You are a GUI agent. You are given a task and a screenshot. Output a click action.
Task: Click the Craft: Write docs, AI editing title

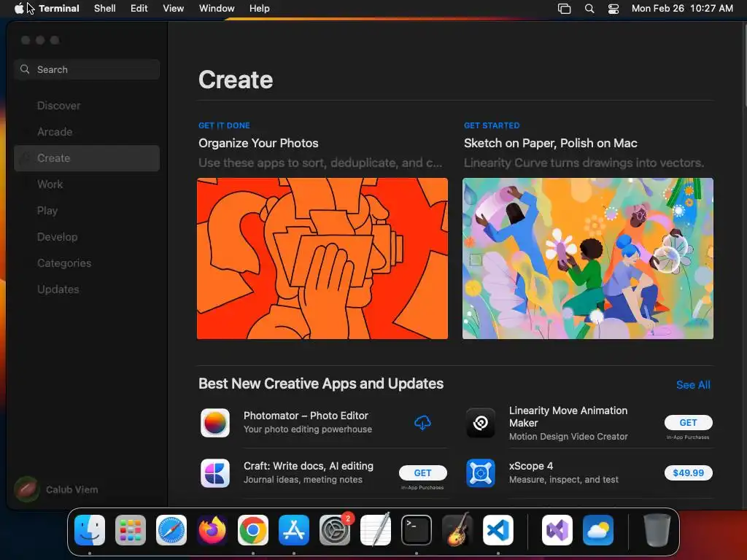click(309, 466)
